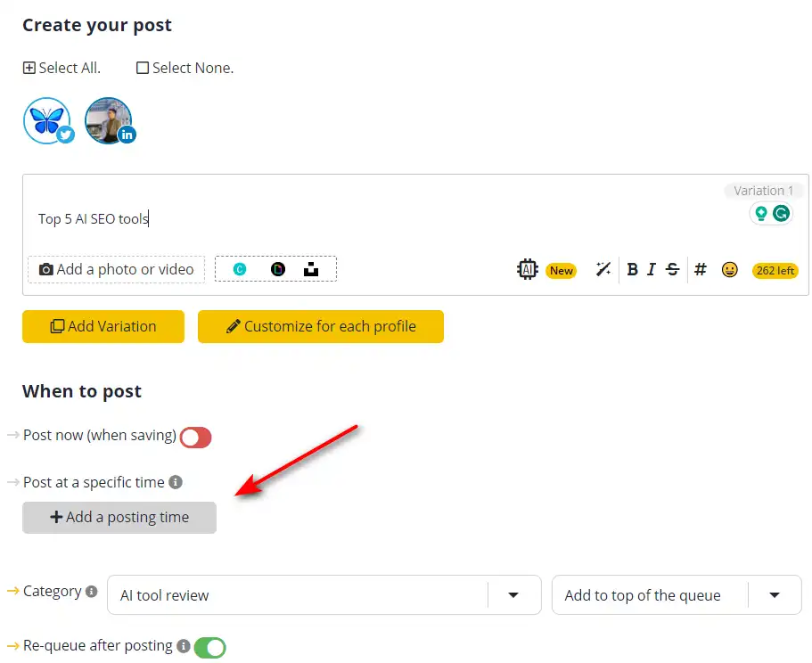Apply strikethrough formatting

[672, 269]
